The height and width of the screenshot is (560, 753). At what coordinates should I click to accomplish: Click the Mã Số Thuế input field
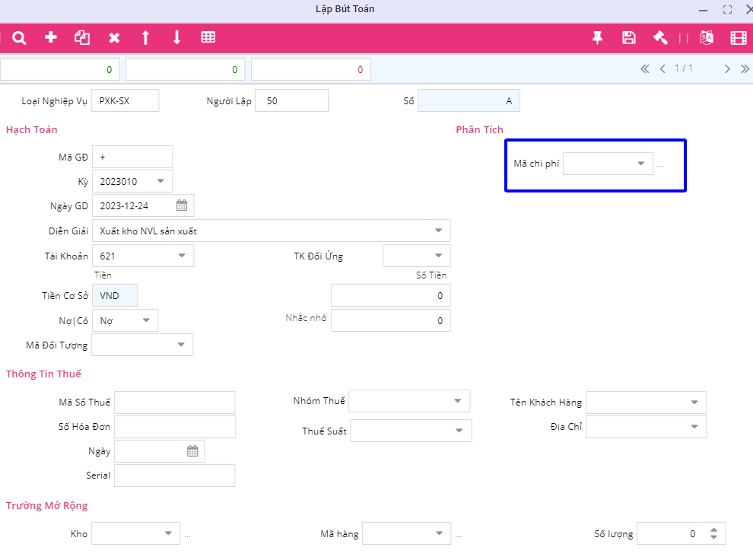pos(174,402)
